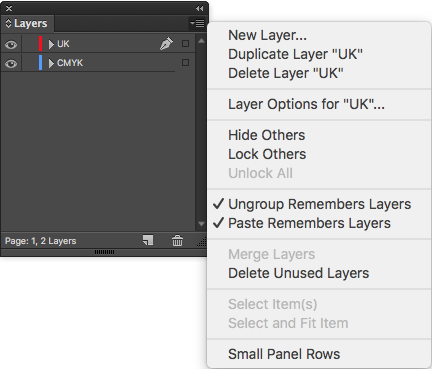This screenshot has width=432, height=369.
Task: Click the pen icon on UK layer
Action: coord(166,43)
